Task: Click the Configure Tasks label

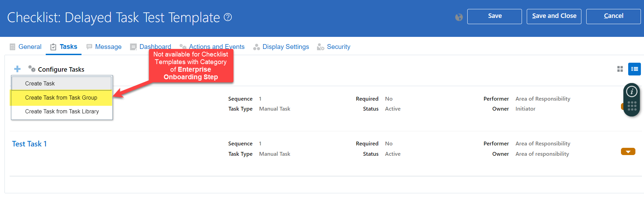Action: click(x=61, y=69)
